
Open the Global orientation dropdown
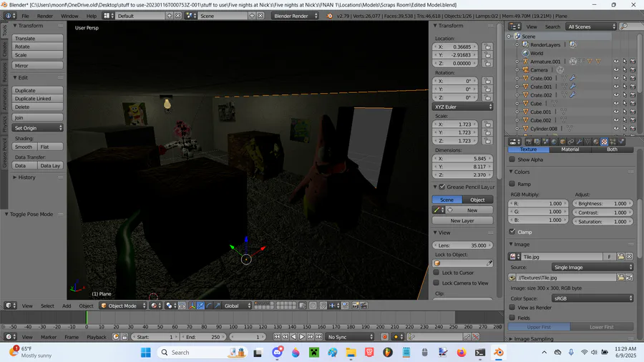237,305
